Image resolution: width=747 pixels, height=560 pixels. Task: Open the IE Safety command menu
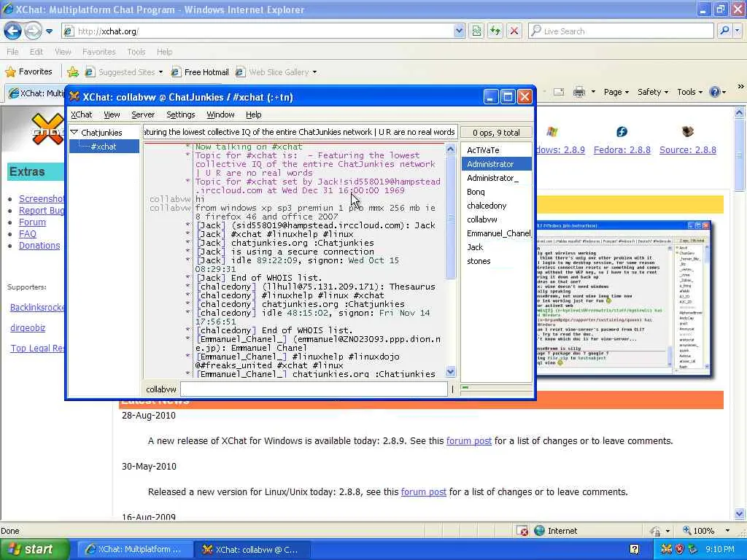[653, 92]
